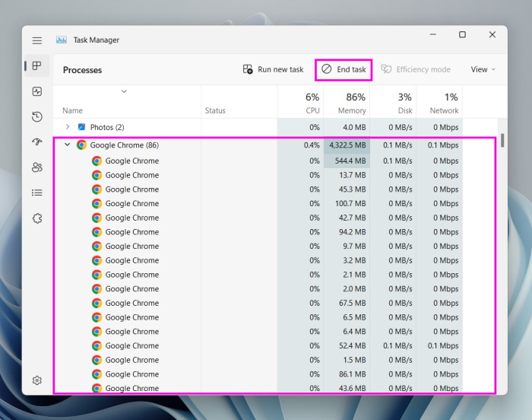The image size is (532, 420).
Task: Open the View dropdown menu
Action: click(483, 69)
